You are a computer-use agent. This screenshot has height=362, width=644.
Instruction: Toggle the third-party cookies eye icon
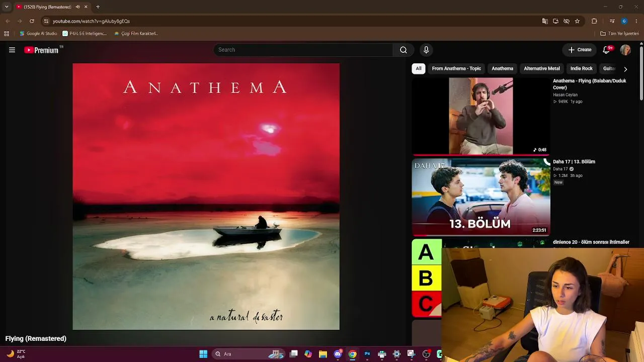(x=567, y=21)
